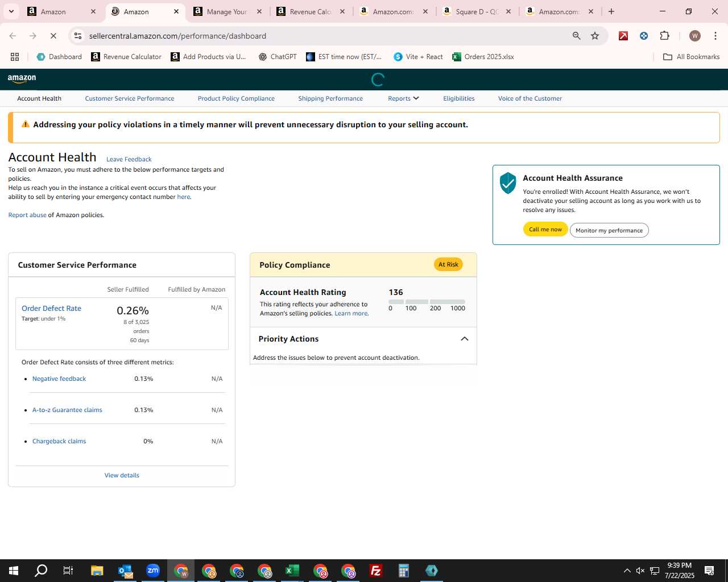
Task: Show hidden system tray icons
Action: coord(627,571)
